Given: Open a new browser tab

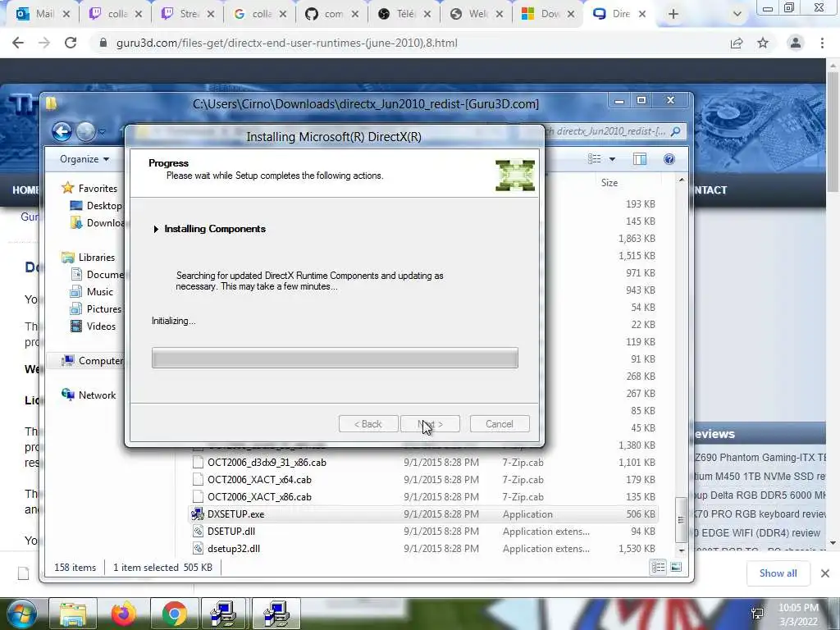Looking at the screenshot, I should [x=673, y=14].
